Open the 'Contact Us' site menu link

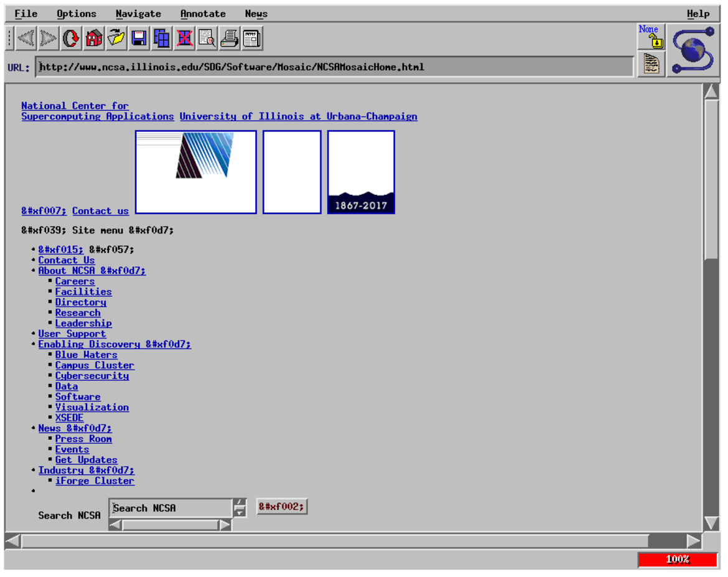[67, 261]
